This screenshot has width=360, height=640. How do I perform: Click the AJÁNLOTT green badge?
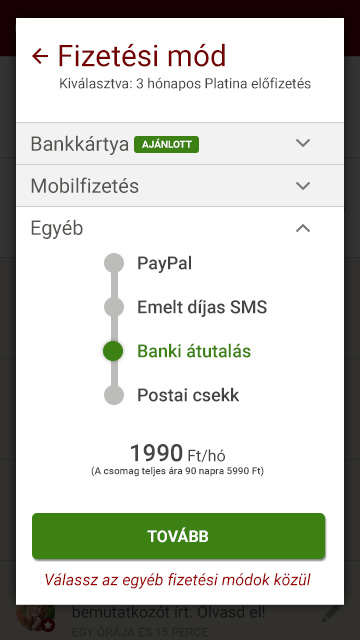pos(167,144)
